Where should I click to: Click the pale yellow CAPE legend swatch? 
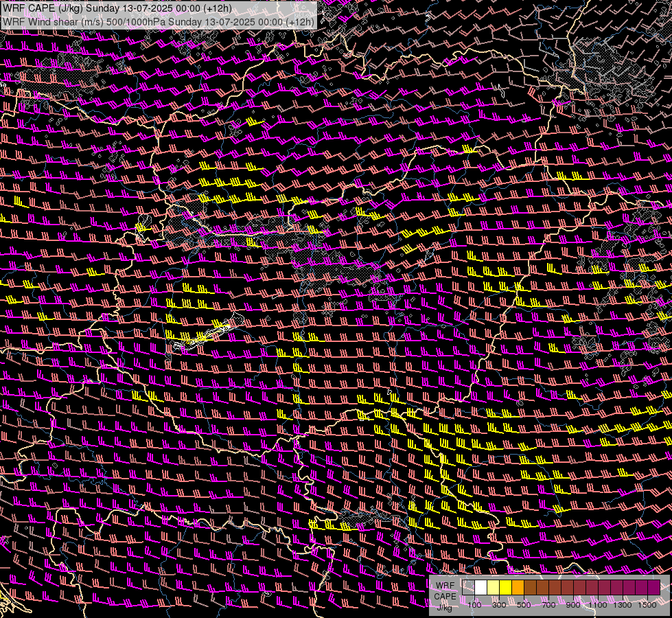coord(494,588)
